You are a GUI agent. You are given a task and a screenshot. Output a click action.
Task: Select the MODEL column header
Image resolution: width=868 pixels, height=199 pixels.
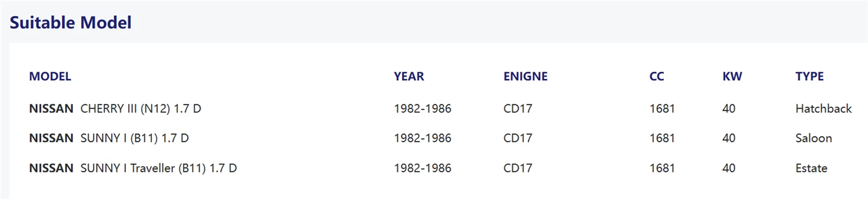click(x=50, y=76)
